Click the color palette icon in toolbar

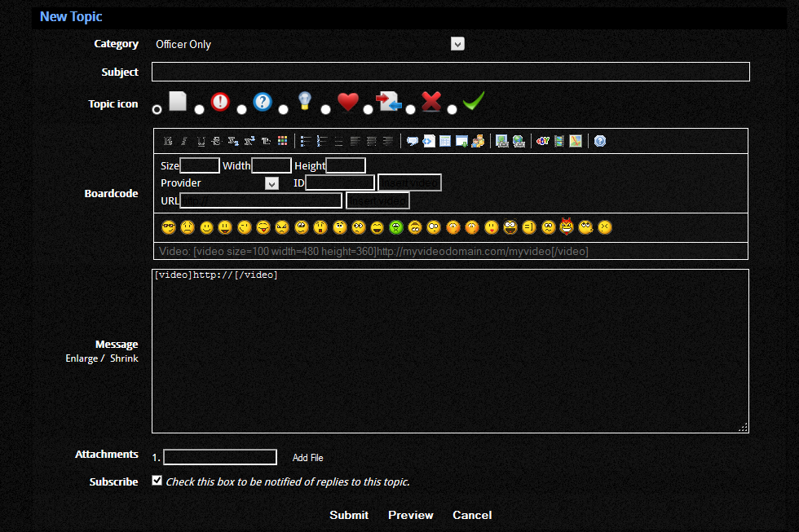coord(283,141)
